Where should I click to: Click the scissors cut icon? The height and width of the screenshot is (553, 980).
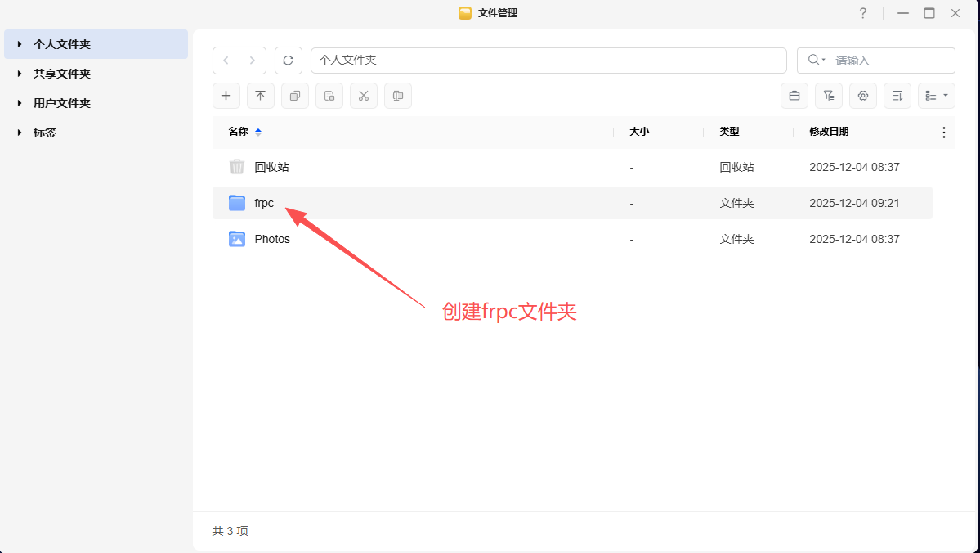click(364, 96)
